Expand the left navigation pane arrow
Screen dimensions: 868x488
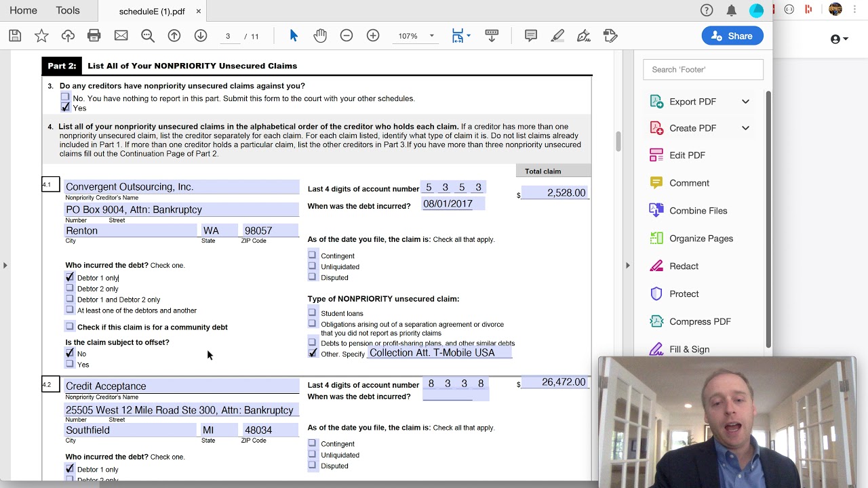click(x=5, y=265)
